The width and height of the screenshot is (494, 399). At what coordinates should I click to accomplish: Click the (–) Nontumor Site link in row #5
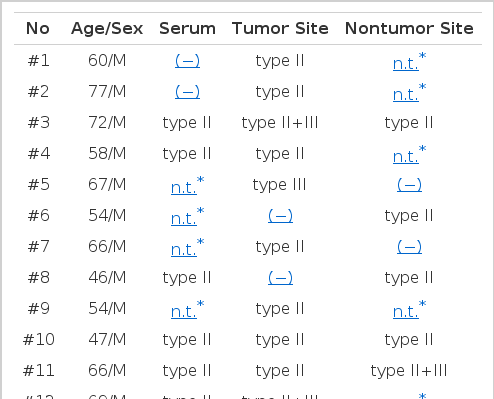tap(409, 185)
